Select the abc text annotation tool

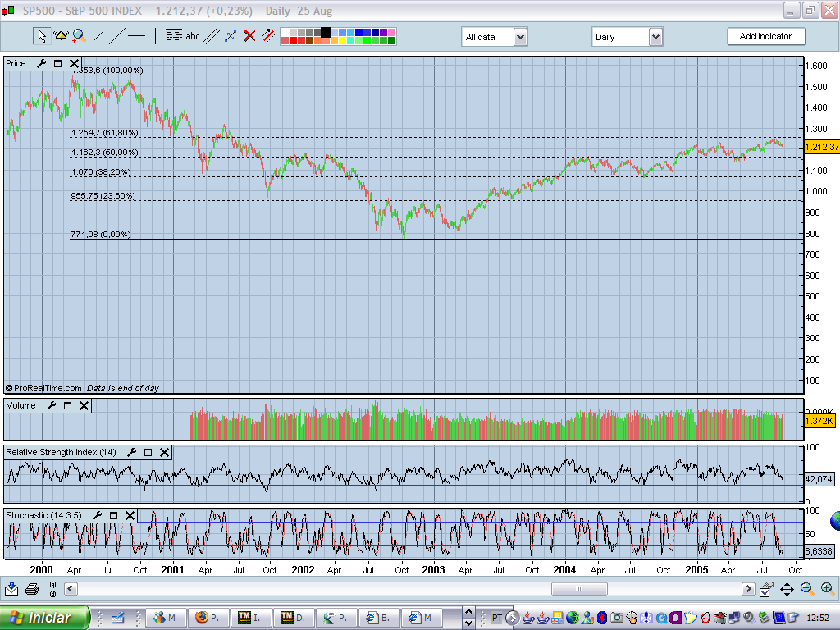pos(193,35)
